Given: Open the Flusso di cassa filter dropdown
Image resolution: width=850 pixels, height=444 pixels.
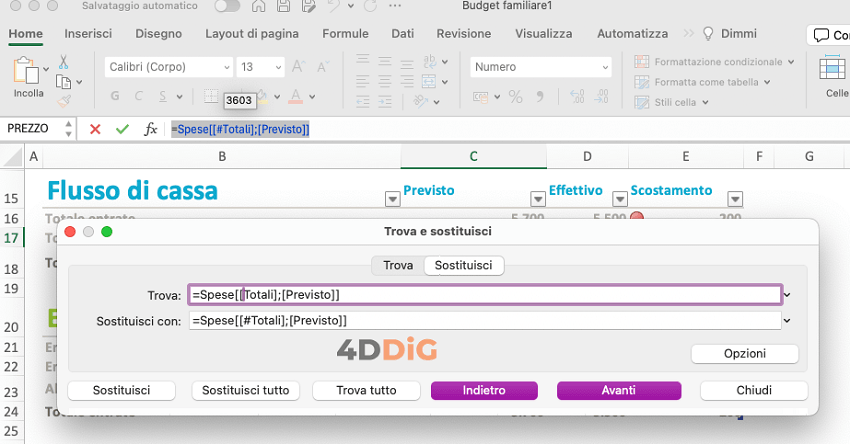Looking at the screenshot, I should click(x=392, y=199).
